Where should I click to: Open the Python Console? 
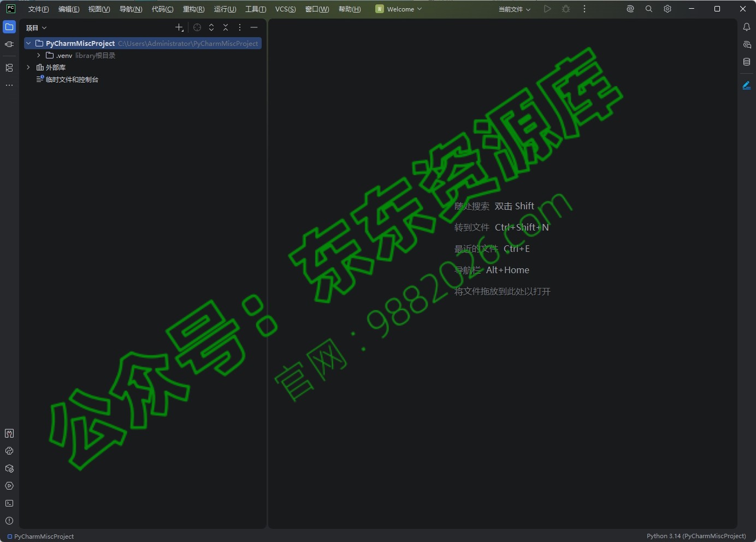9,451
